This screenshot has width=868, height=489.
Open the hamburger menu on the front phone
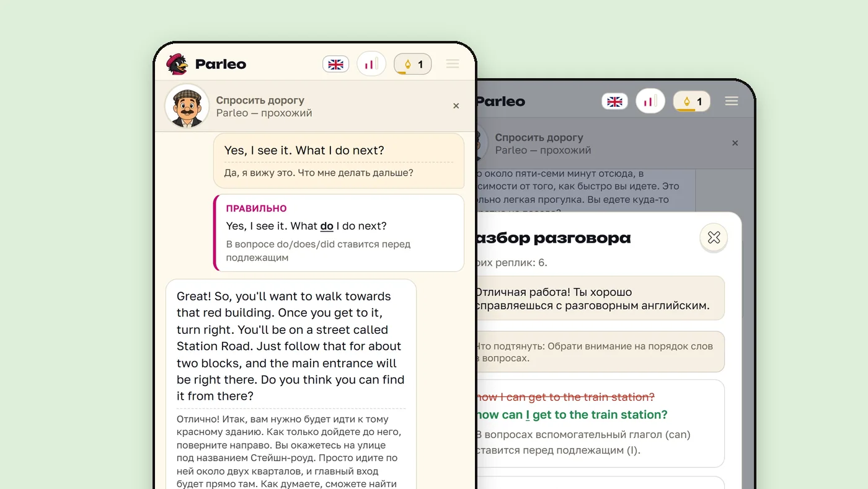453,64
